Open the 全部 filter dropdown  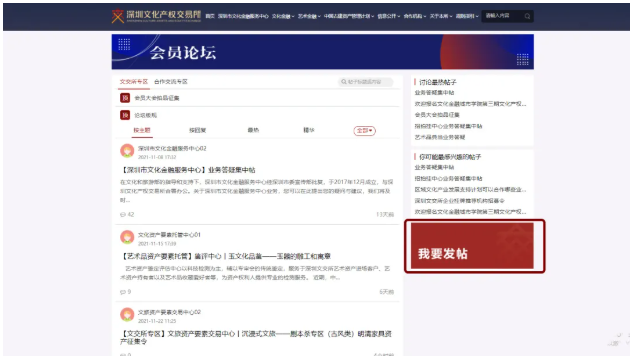click(365, 130)
